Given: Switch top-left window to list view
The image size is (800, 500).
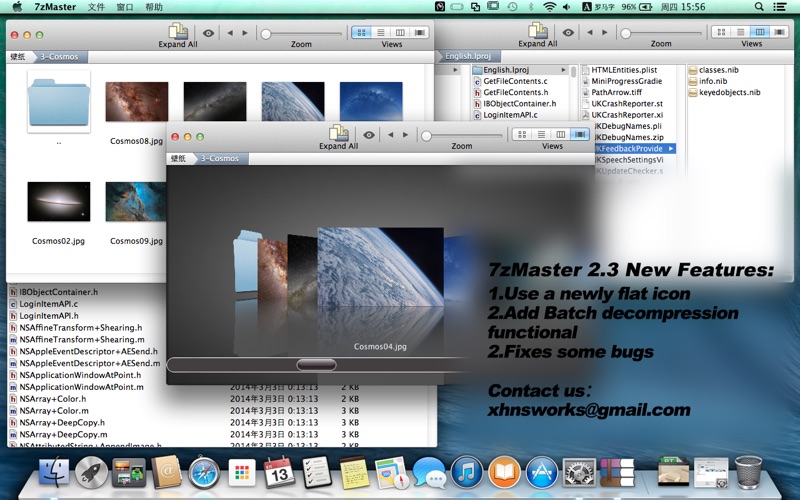Looking at the screenshot, I should 381,32.
